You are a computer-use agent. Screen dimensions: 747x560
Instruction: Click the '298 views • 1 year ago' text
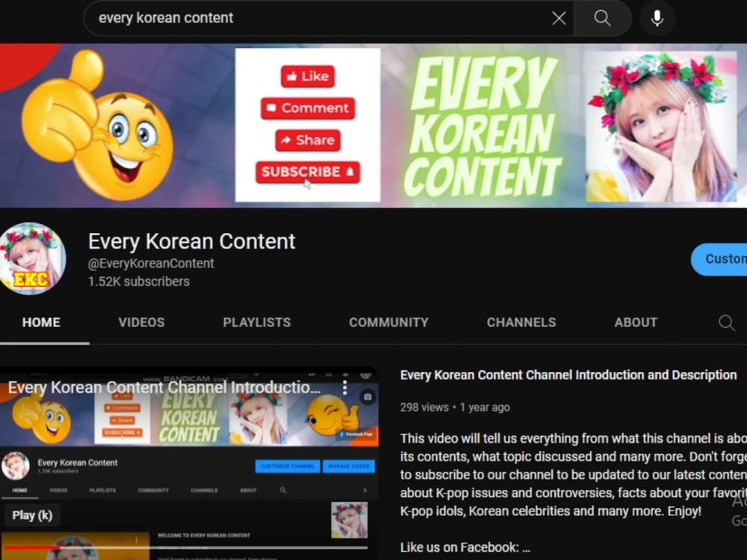tap(455, 408)
